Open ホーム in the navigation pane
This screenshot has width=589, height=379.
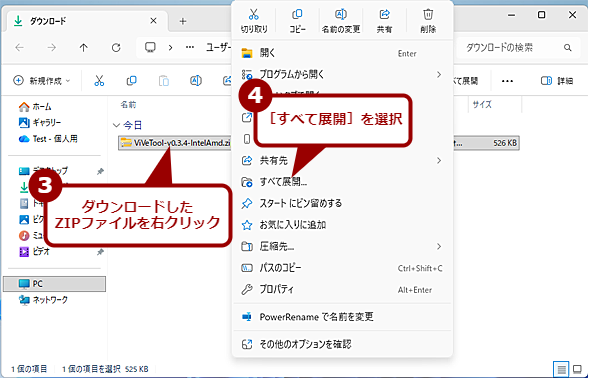[35, 107]
